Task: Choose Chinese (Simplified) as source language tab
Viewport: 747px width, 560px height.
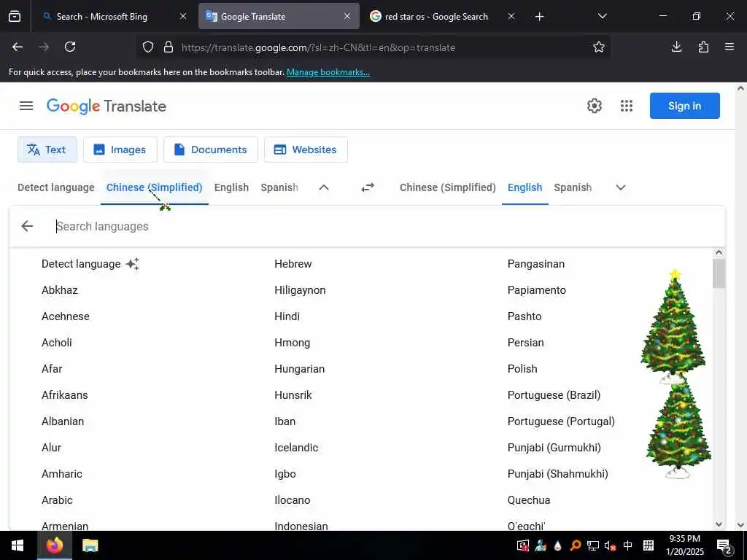Action: tap(155, 187)
